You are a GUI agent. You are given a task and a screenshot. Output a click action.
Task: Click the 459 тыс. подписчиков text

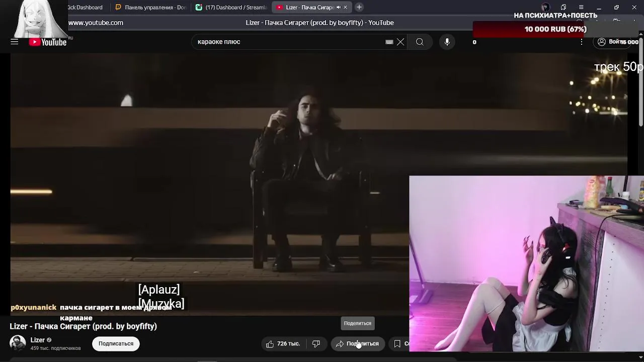(55, 348)
